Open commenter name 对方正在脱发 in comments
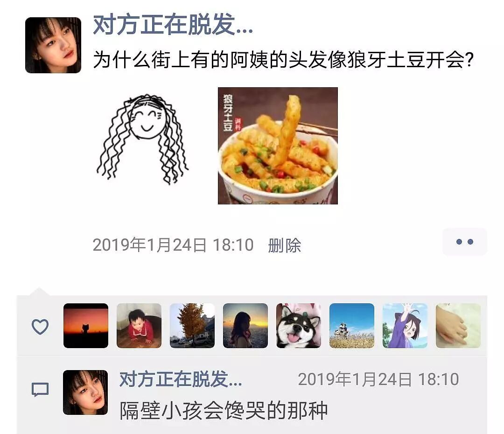504x434 pixels. (181, 379)
